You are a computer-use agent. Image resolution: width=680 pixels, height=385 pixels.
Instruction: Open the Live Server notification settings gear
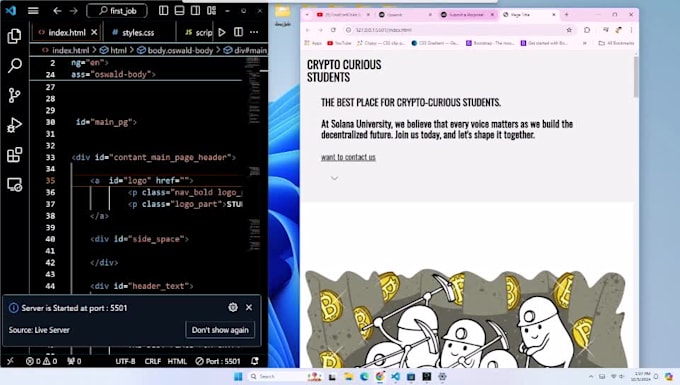click(x=233, y=307)
